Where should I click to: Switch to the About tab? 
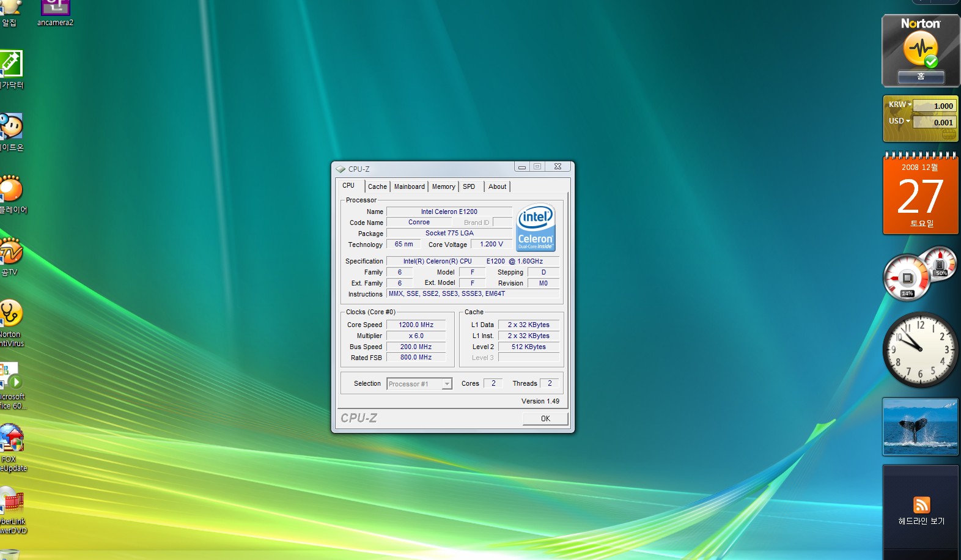click(497, 186)
